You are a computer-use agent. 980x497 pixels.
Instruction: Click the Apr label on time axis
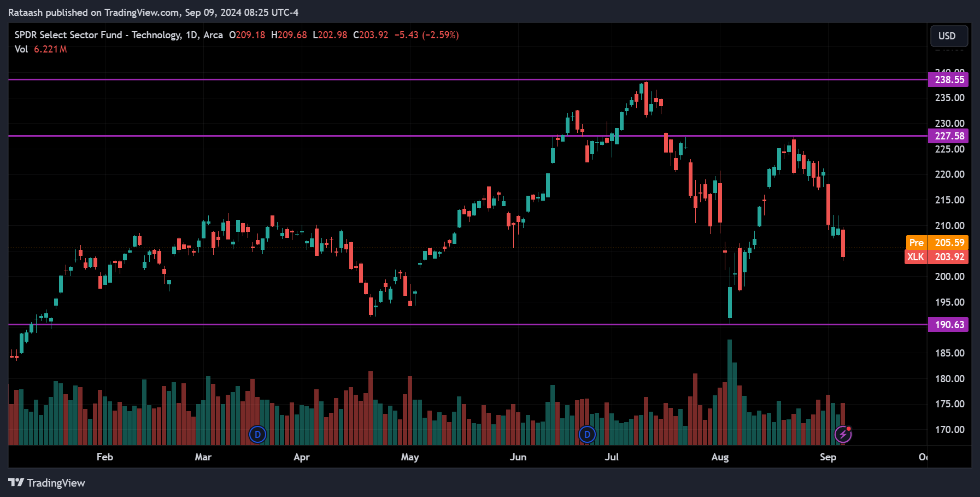pos(302,457)
